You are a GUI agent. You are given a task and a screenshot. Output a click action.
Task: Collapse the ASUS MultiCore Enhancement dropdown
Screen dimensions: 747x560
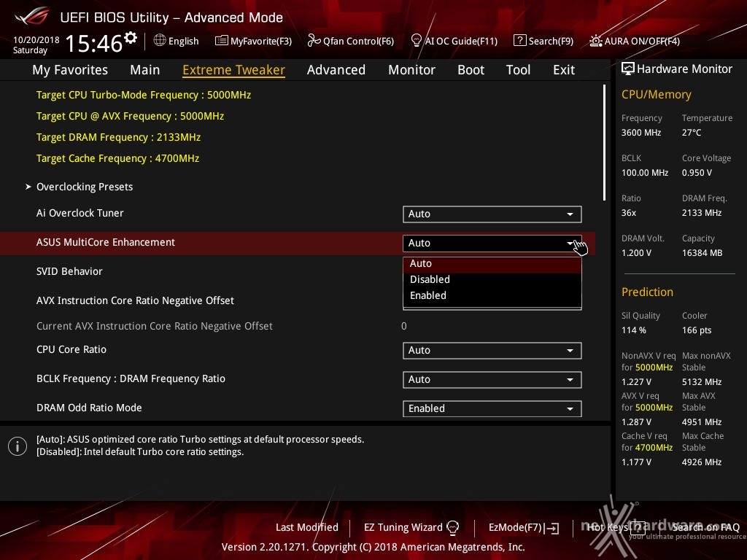pyautogui.click(x=492, y=244)
